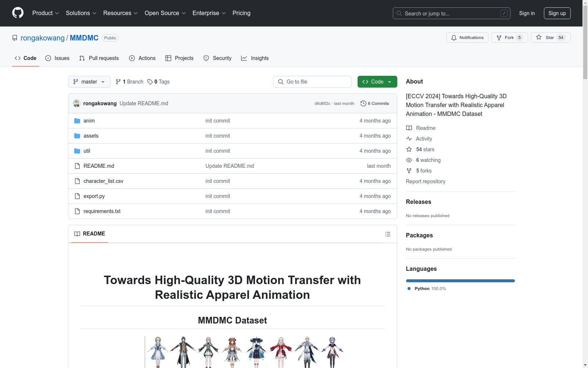This screenshot has height=368, width=588.
Task: Click the branch icon beside 1 Branch
Action: (118, 82)
